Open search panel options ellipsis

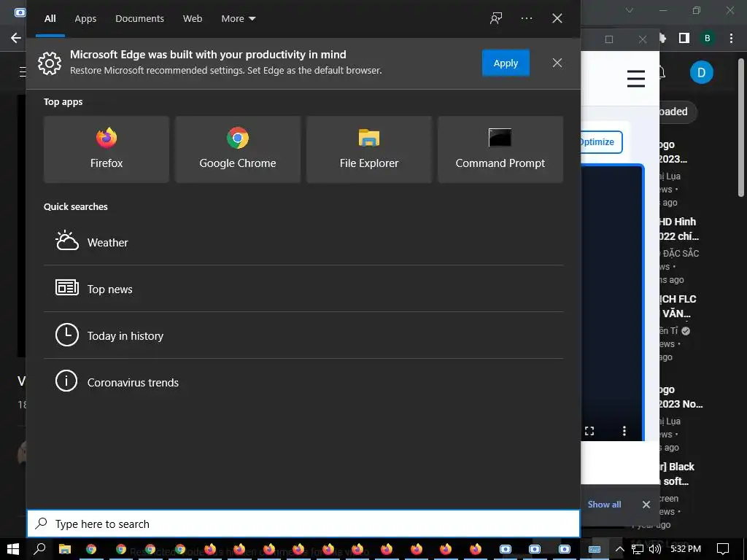point(527,18)
